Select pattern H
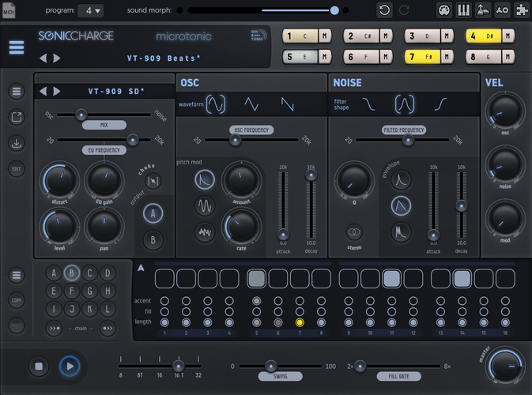This screenshot has height=395, width=532. tap(108, 291)
